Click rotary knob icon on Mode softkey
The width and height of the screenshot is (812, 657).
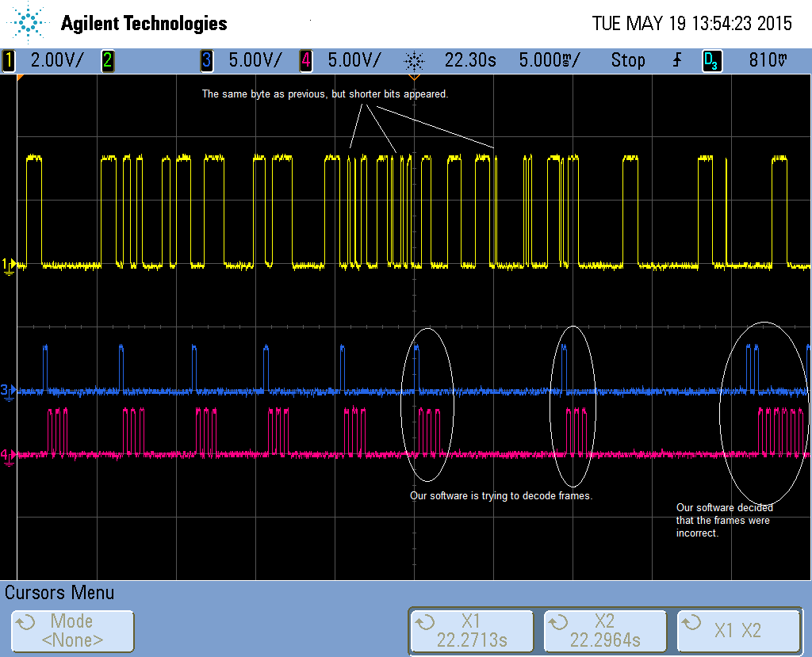point(25,622)
